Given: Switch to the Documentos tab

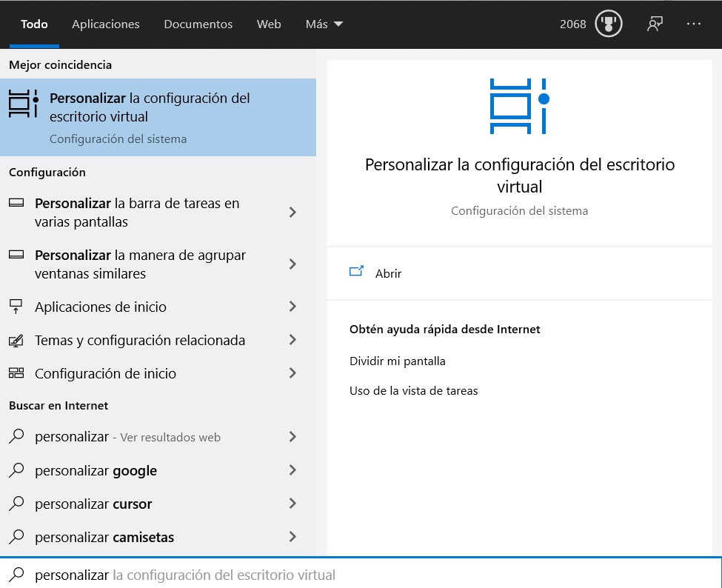Looking at the screenshot, I should pyautogui.click(x=198, y=24).
